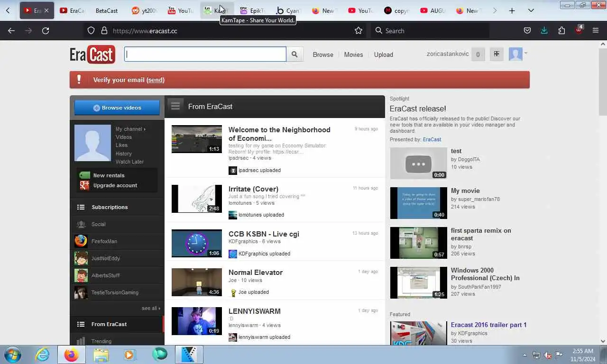Click the tracking protection shield icon
Image resolution: width=607 pixels, height=364 pixels.
[x=91, y=30]
